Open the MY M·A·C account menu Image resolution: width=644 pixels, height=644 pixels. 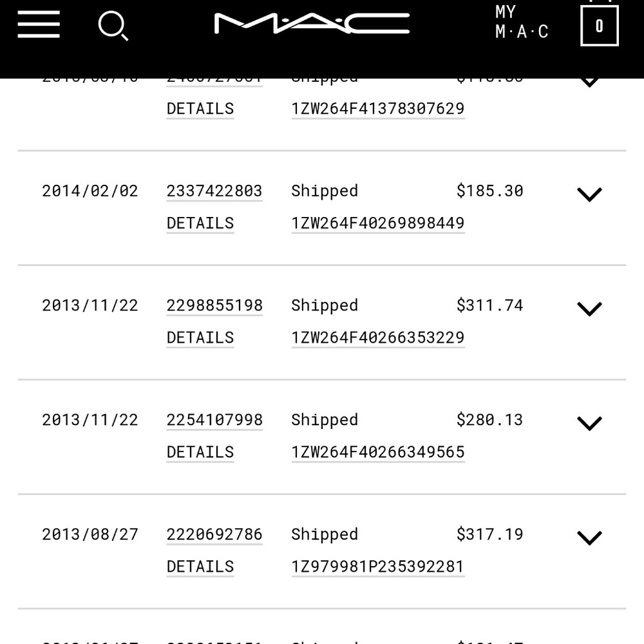pyautogui.click(x=521, y=21)
